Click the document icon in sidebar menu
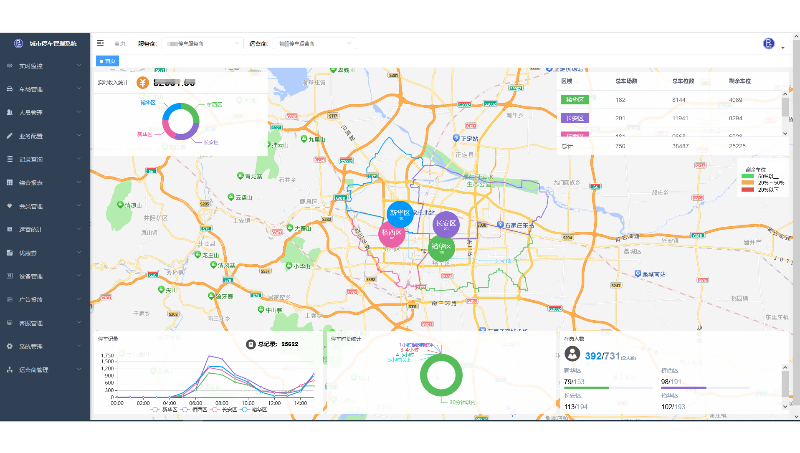Screen dimensions: 800x453 pyautogui.click(x=10, y=253)
